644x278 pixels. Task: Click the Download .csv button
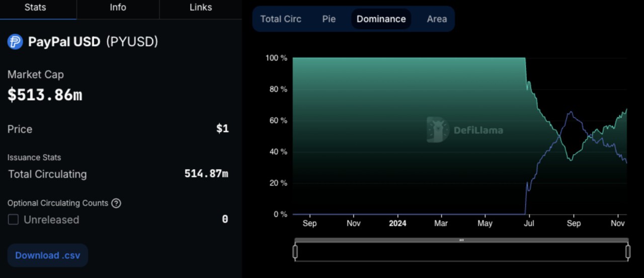click(48, 255)
